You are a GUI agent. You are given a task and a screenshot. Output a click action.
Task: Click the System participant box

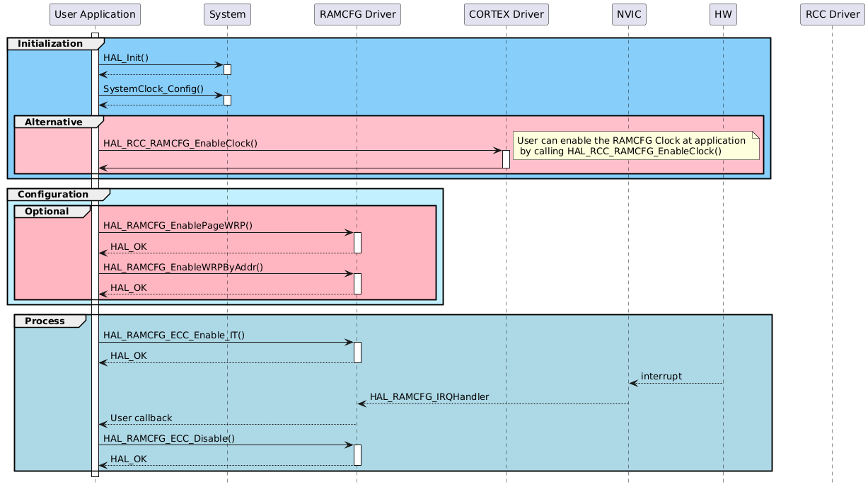[226, 14]
